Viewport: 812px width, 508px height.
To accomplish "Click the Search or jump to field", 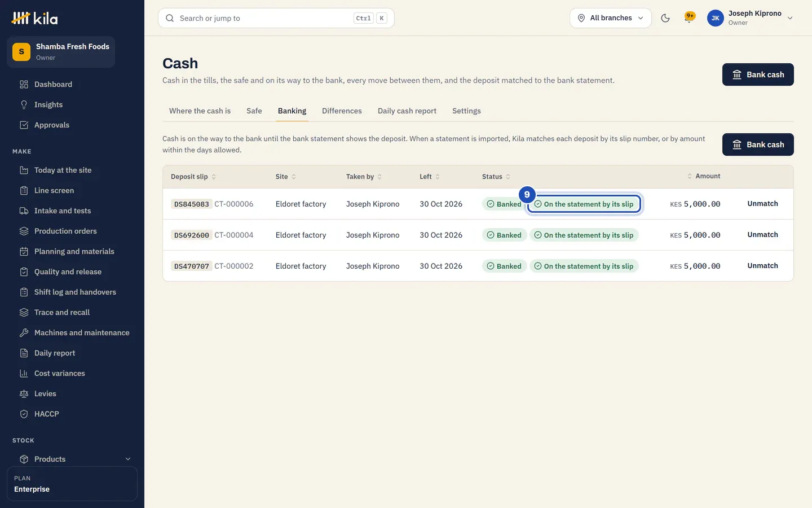I will [x=276, y=18].
